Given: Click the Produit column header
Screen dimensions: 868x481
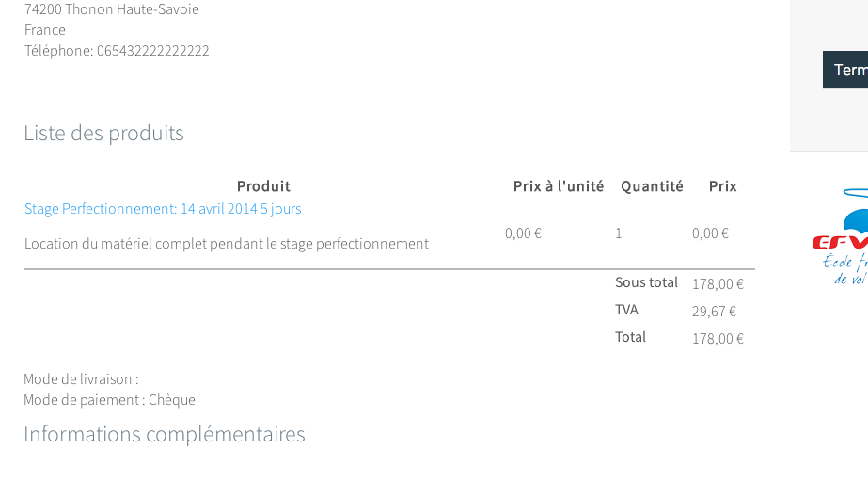Looking at the screenshot, I should coord(263,186).
